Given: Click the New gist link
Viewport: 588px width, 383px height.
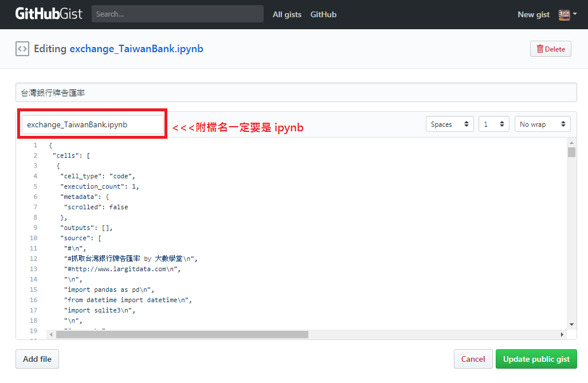Looking at the screenshot, I should 533,14.
